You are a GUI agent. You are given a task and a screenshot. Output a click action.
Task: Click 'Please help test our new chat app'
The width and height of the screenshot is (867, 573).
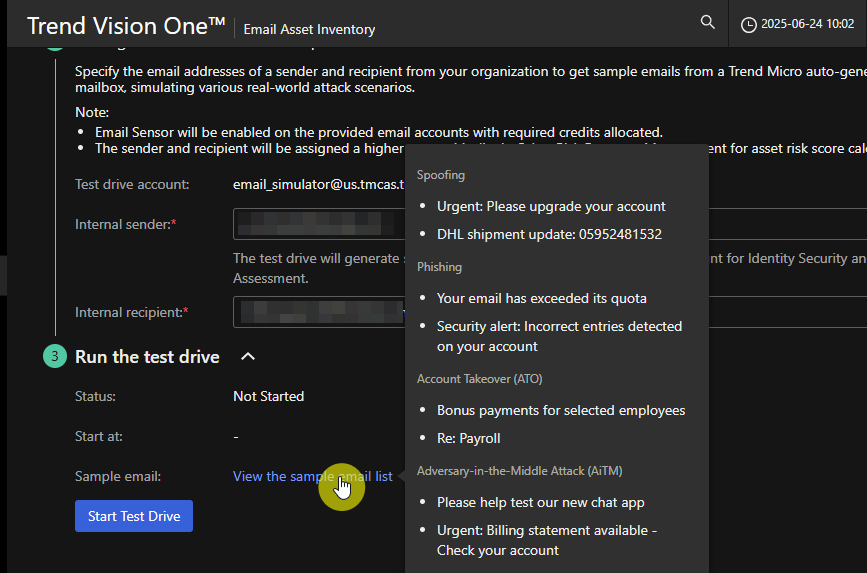click(x=540, y=502)
